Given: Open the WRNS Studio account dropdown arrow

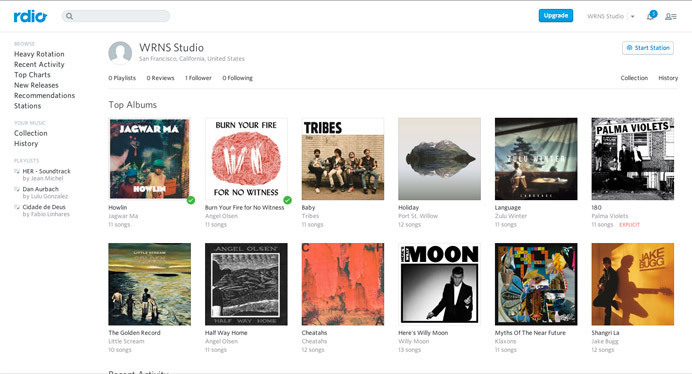Looking at the screenshot, I should pyautogui.click(x=632, y=16).
